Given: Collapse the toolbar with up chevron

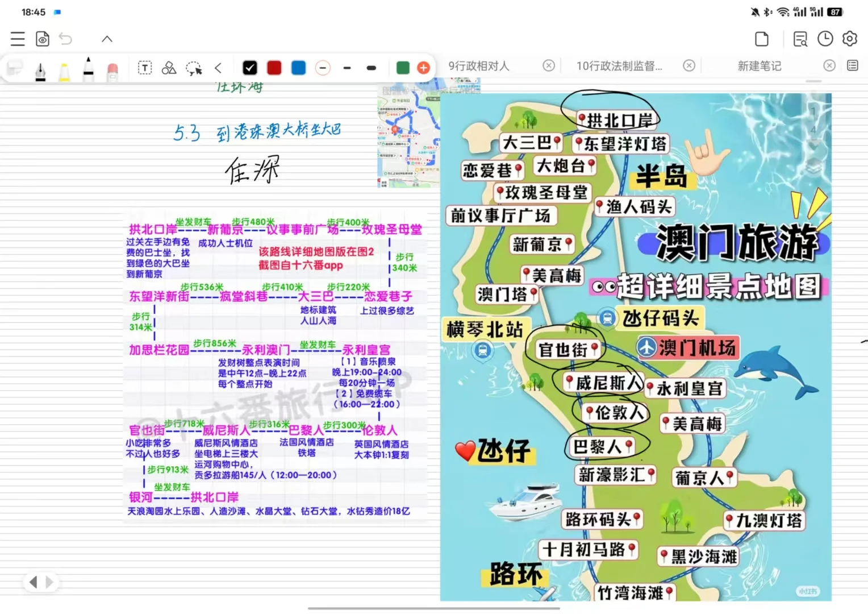Looking at the screenshot, I should (x=107, y=39).
